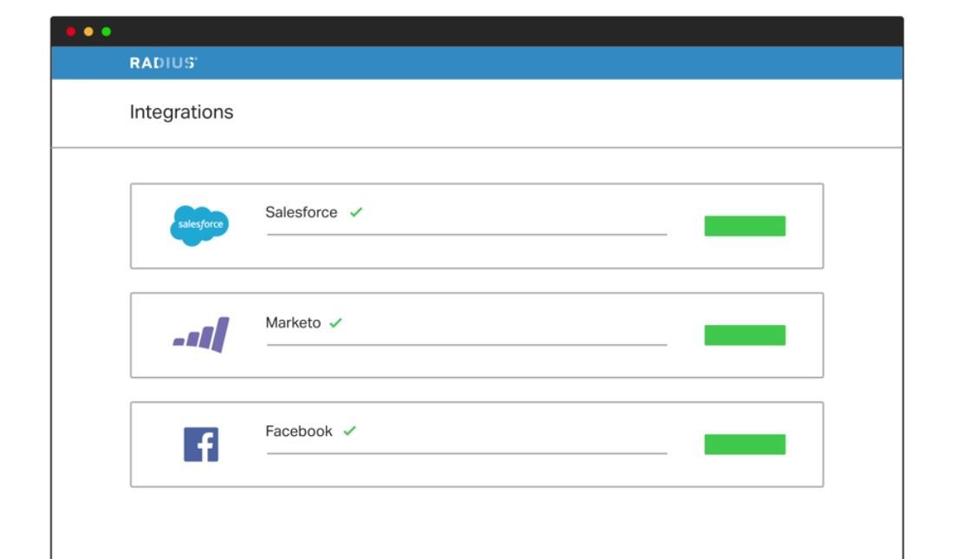The height and width of the screenshot is (559, 980).
Task: Click the input line under Salesforce
Action: 467,234
